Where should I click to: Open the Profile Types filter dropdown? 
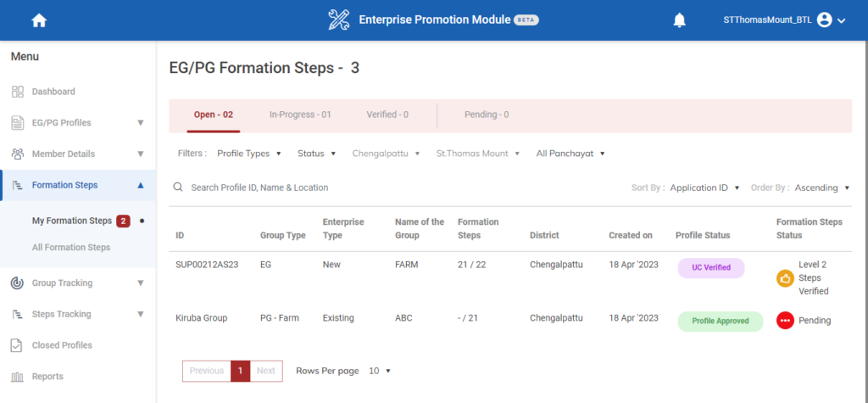(249, 154)
